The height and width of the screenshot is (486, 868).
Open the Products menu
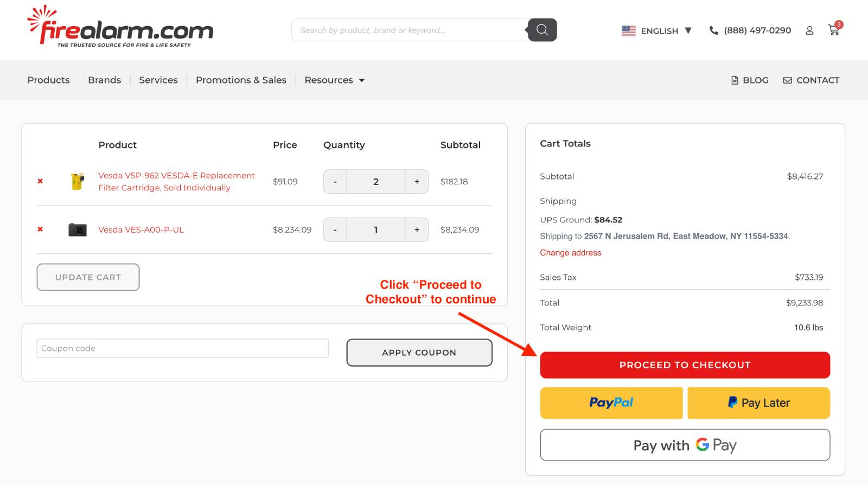(49, 80)
